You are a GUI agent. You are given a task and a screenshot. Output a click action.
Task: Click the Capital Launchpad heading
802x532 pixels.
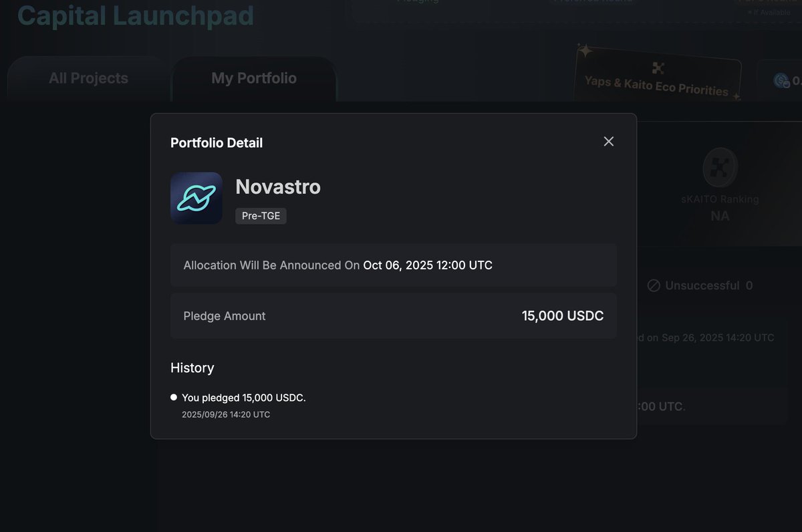click(135, 15)
